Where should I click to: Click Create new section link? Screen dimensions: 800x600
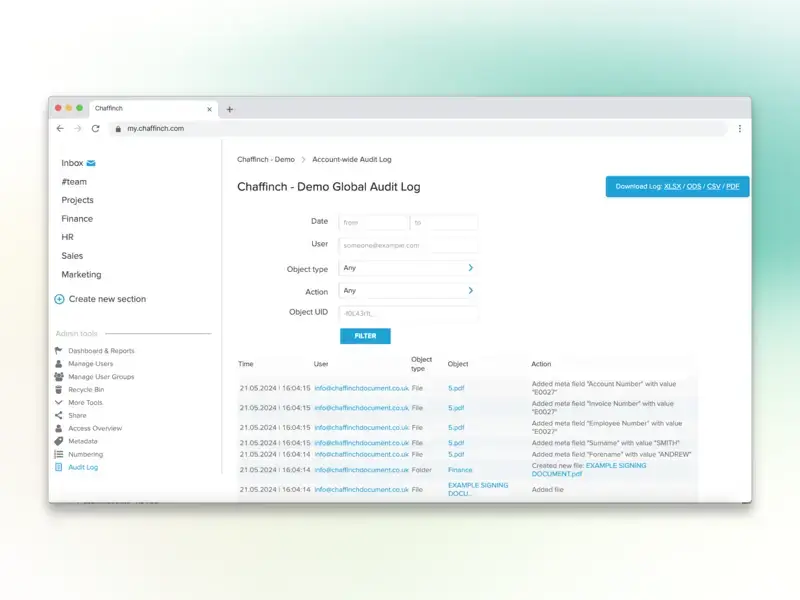click(x=107, y=299)
